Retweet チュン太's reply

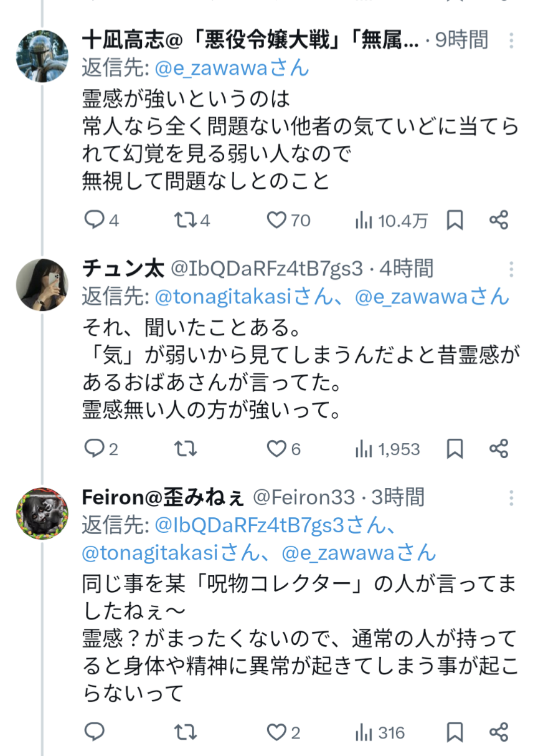[185, 448]
